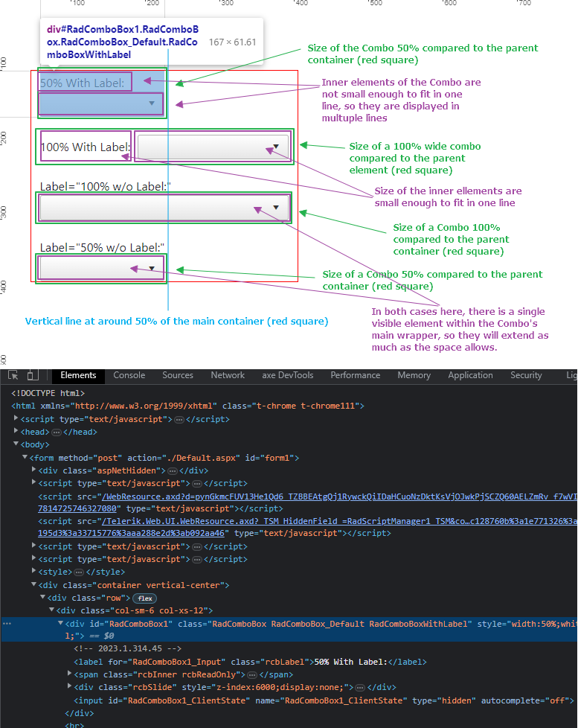
Task: Open the Performance tab
Action: [x=356, y=375]
